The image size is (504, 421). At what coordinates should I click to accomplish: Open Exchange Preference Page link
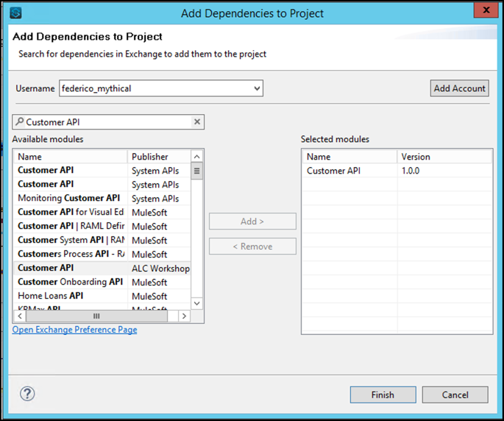(74, 329)
